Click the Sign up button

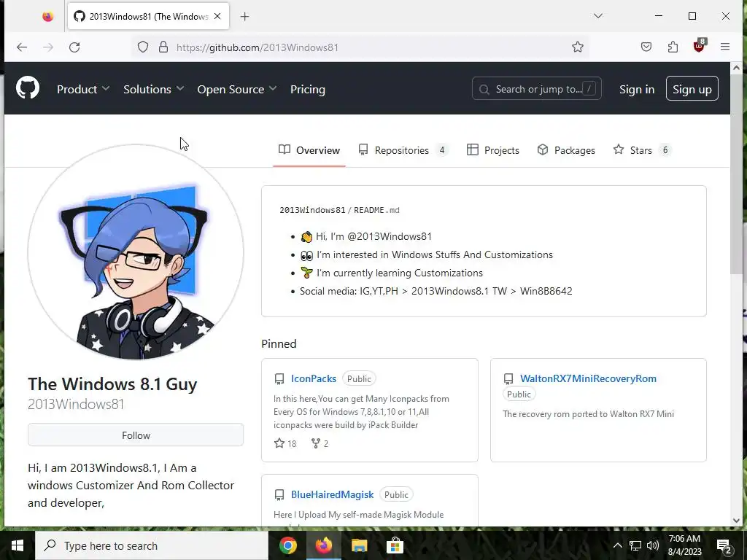click(692, 89)
